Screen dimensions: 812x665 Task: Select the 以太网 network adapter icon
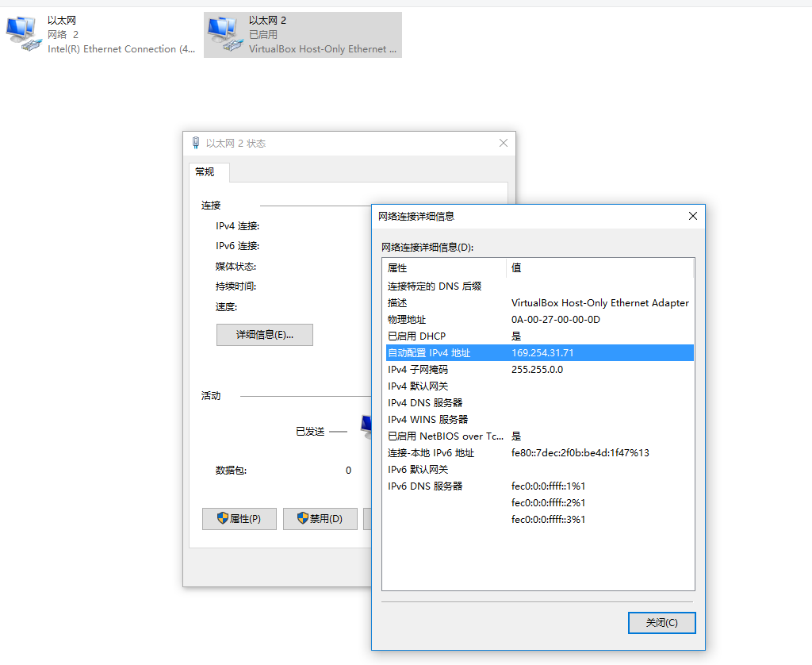(23, 33)
